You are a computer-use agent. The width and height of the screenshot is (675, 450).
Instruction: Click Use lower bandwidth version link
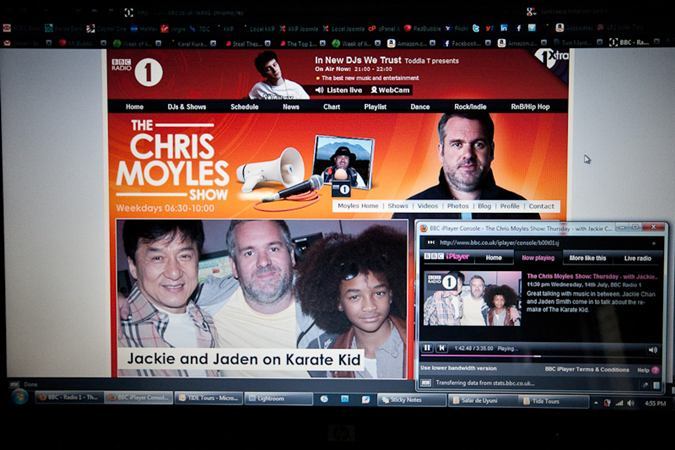(x=458, y=368)
